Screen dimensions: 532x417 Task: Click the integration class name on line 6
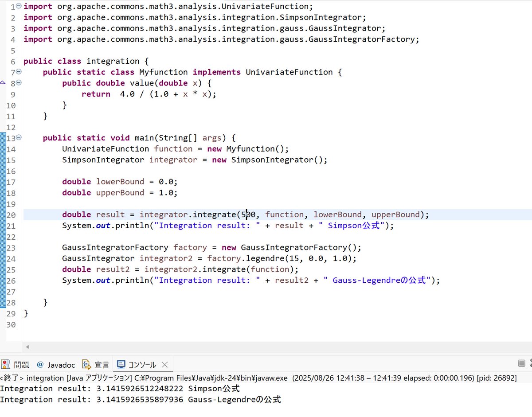[x=113, y=61]
